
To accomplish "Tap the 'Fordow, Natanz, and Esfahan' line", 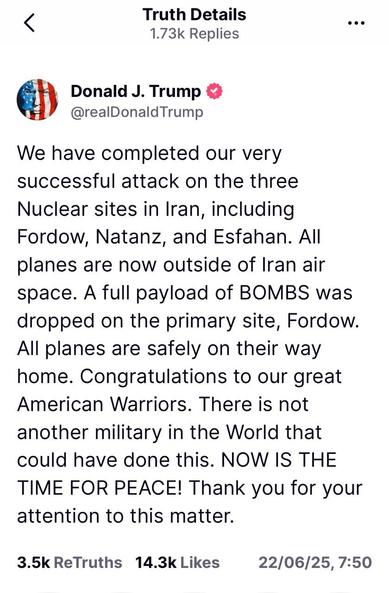I will coord(169,237).
